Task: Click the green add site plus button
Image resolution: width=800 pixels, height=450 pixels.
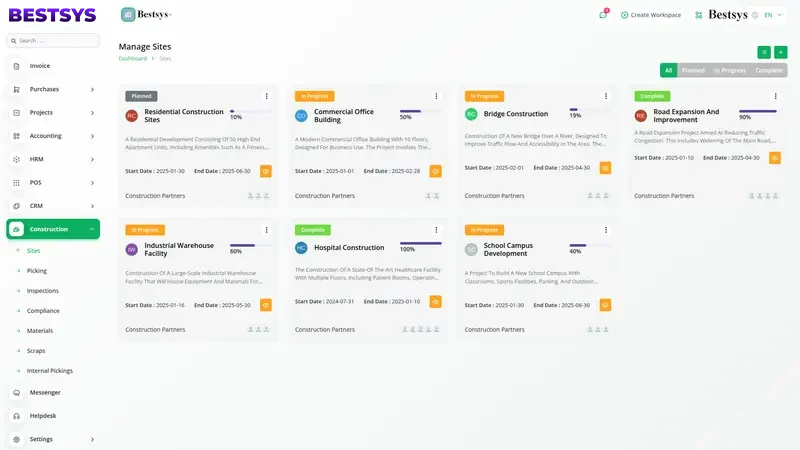Action: (x=781, y=52)
